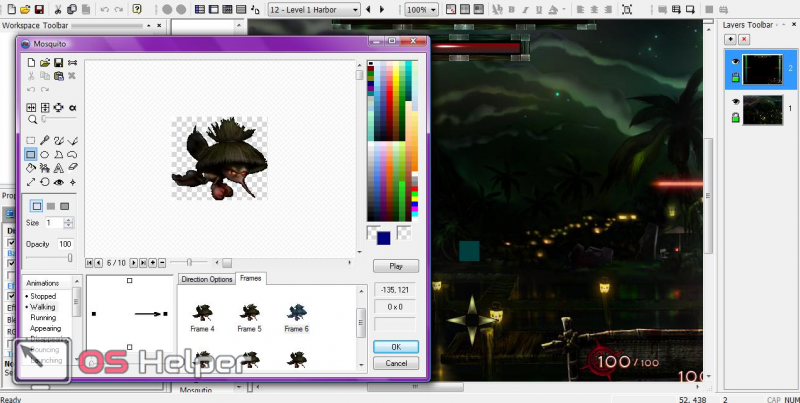
Task: Go to the previous editor frame using the main toolbar's left arrow
Action: [368, 10]
